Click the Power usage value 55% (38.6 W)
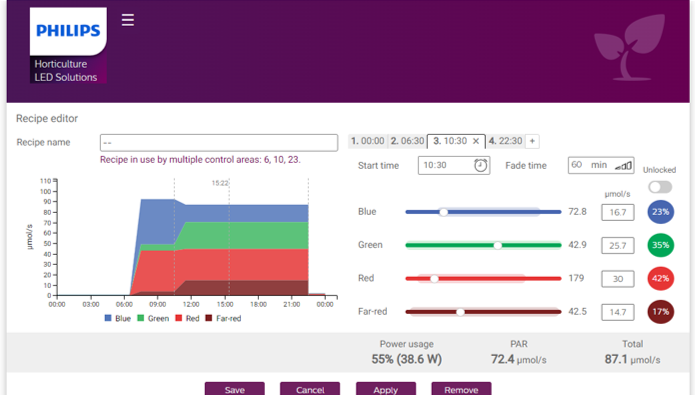Screen dimensions: 695x395 click(x=406, y=359)
